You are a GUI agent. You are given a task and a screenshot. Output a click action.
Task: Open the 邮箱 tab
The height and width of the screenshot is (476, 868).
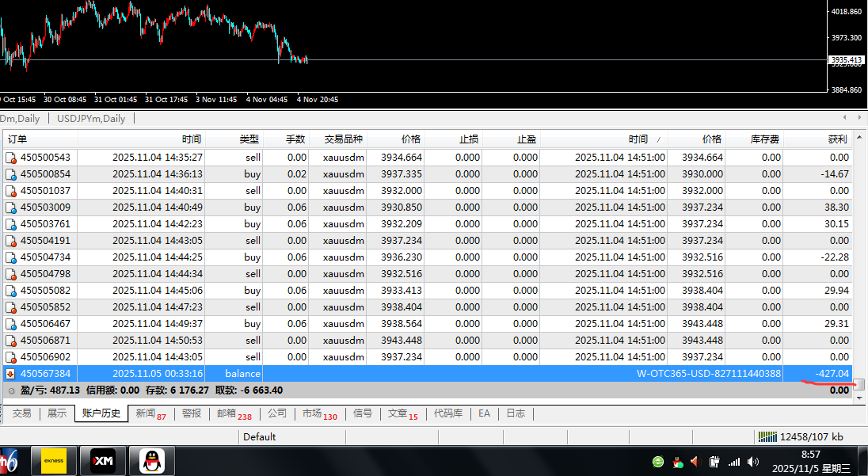pos(232,413)
